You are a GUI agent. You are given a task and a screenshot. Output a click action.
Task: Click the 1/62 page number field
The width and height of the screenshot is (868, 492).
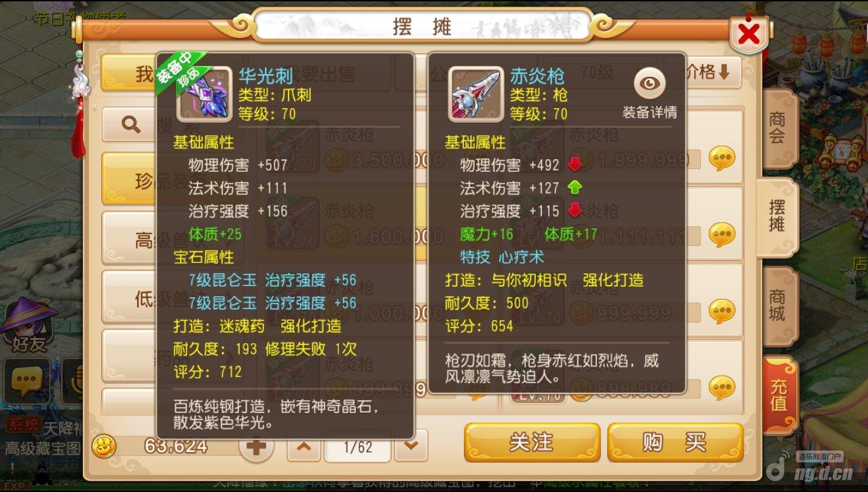pos(358,447)
